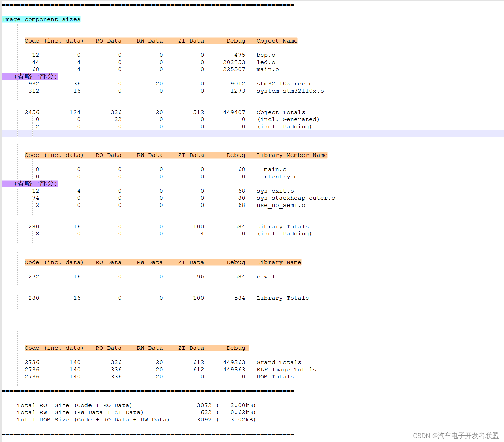Click the 'Library Totals' row
The height and width of the screenshot is (442, 504).
[x=282, y=226]
